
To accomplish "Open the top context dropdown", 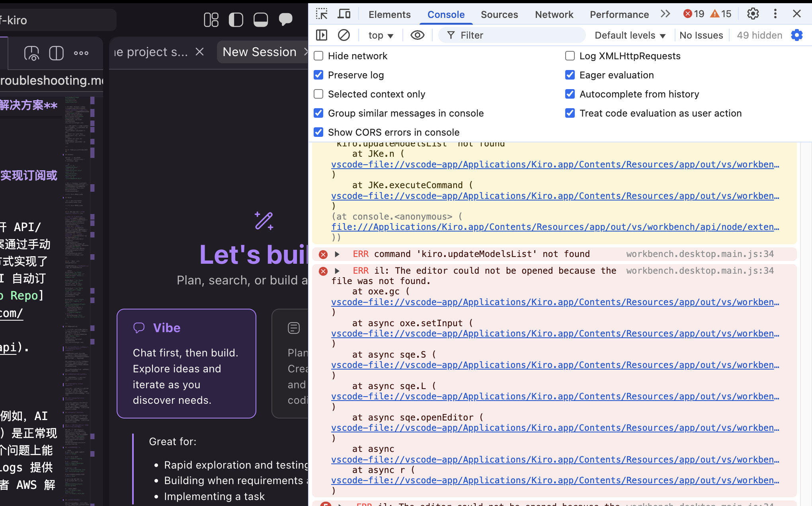I will click(381, 35).
